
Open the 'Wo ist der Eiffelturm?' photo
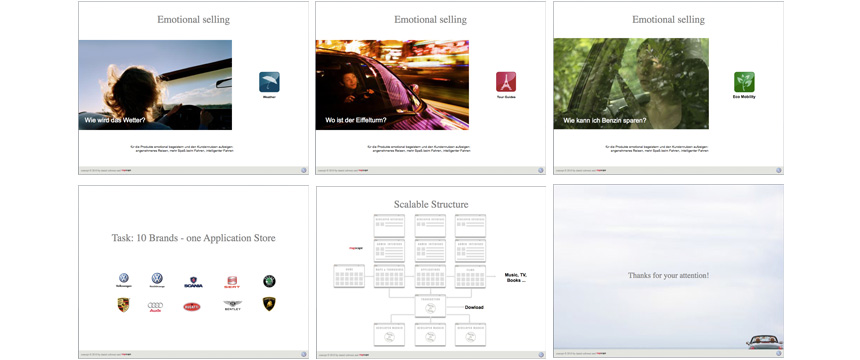pos(392,85)
